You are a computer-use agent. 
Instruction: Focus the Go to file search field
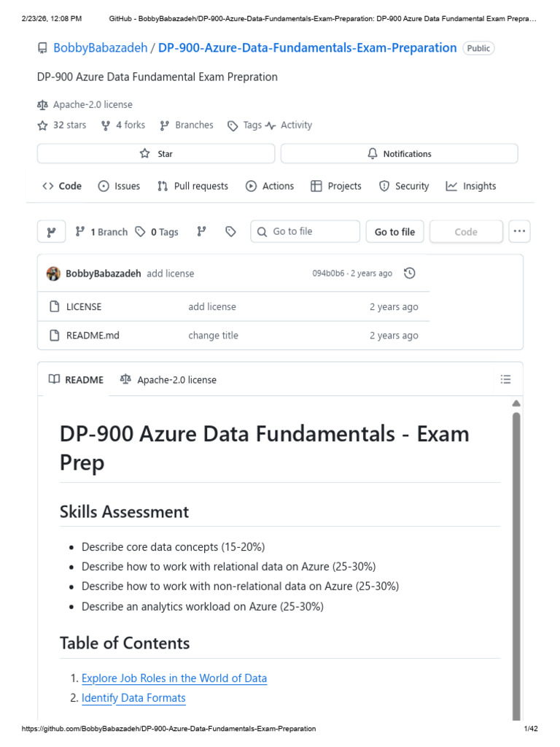306,231
